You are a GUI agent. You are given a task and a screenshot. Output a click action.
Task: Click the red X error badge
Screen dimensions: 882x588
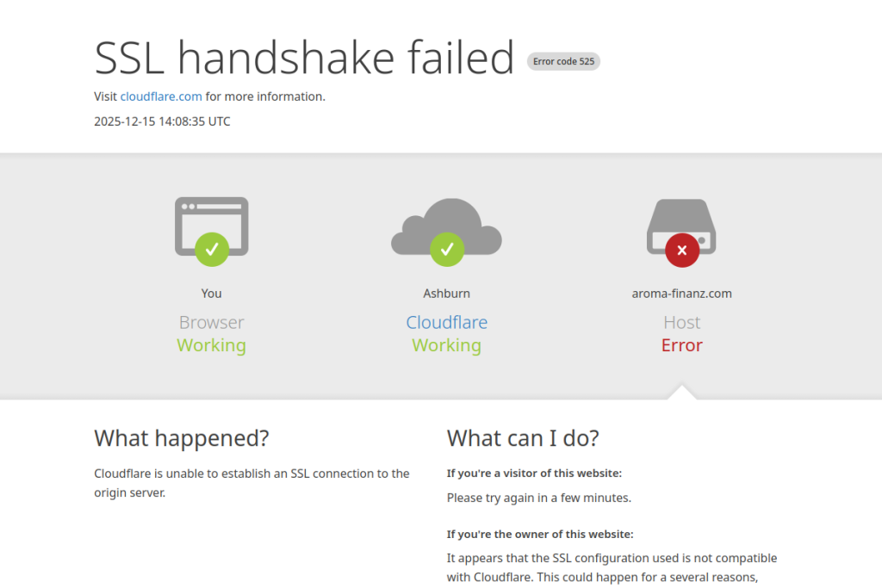[682, 250]
